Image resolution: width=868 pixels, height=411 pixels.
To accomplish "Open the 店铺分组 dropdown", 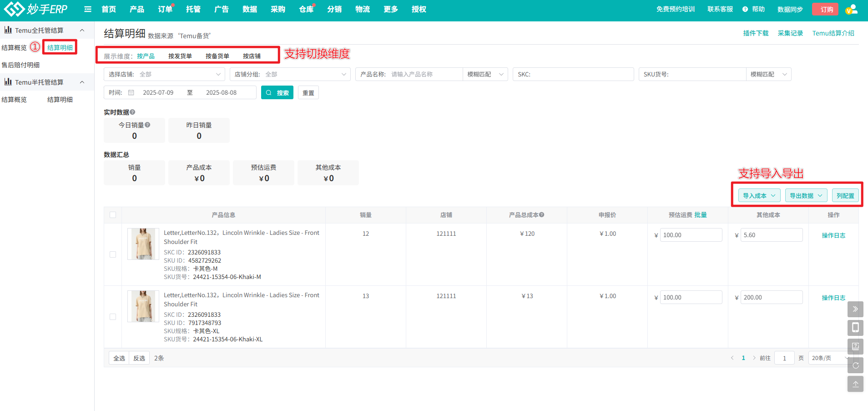I will (290, 74).
